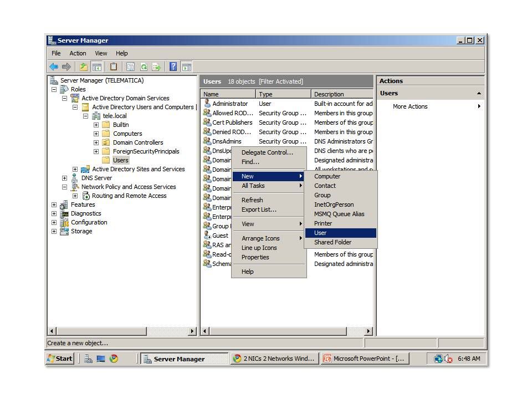Click the blue Back arrow in toolbar
The width and height of the screenshot is (532, 399).
54,67
